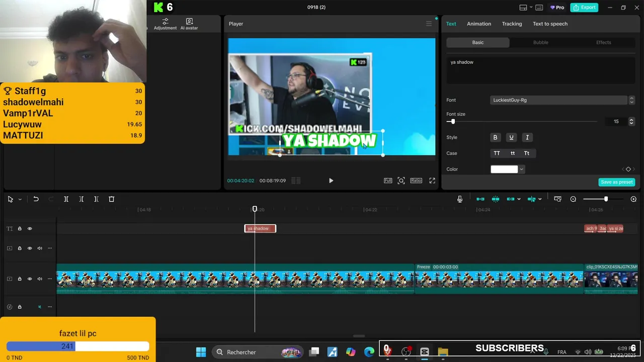
Task: Fit the timeline to the window
Action: click(x=557, y=199)
